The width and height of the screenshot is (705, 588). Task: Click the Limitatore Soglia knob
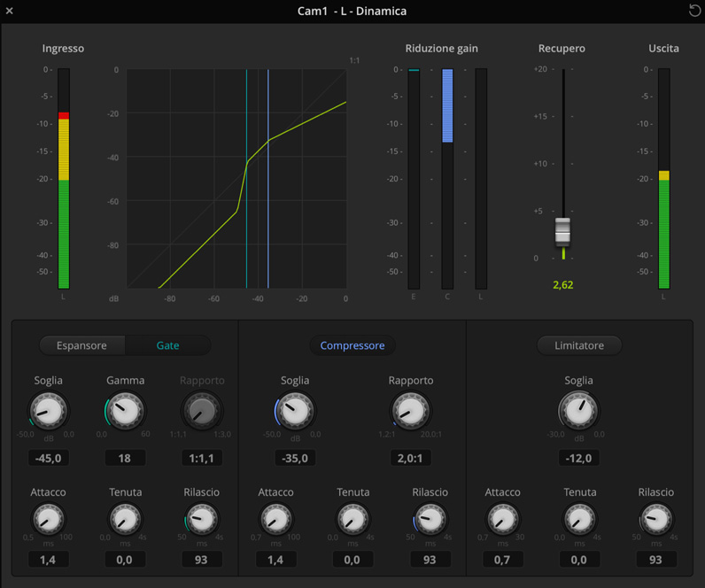coord(579,411)
